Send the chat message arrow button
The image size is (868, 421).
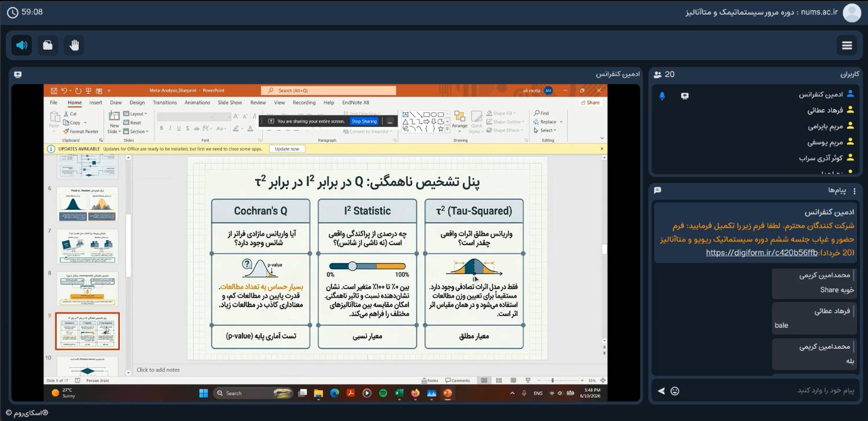click(661, 391)
